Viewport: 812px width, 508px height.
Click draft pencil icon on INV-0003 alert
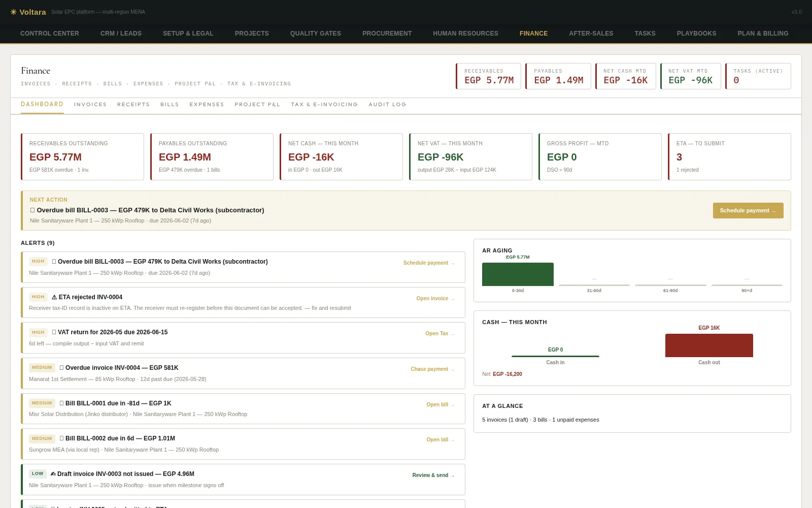53,474
